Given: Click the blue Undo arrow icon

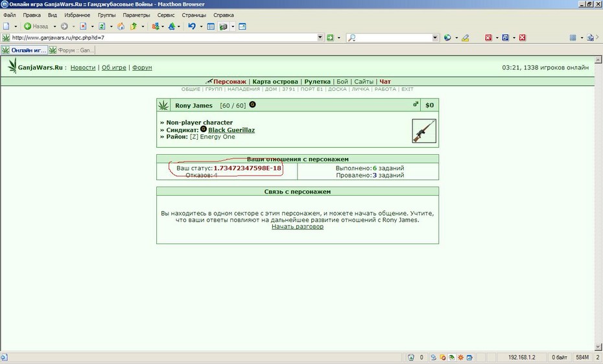Looking at the screenshot, I should click(191, 26).
